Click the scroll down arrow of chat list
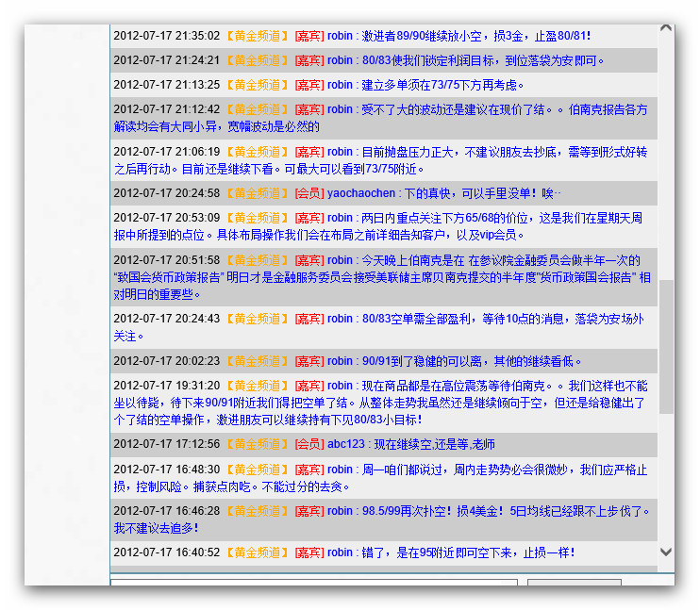Screen dimensions: 700x610 pyautogui.click(x=666, y=552)
